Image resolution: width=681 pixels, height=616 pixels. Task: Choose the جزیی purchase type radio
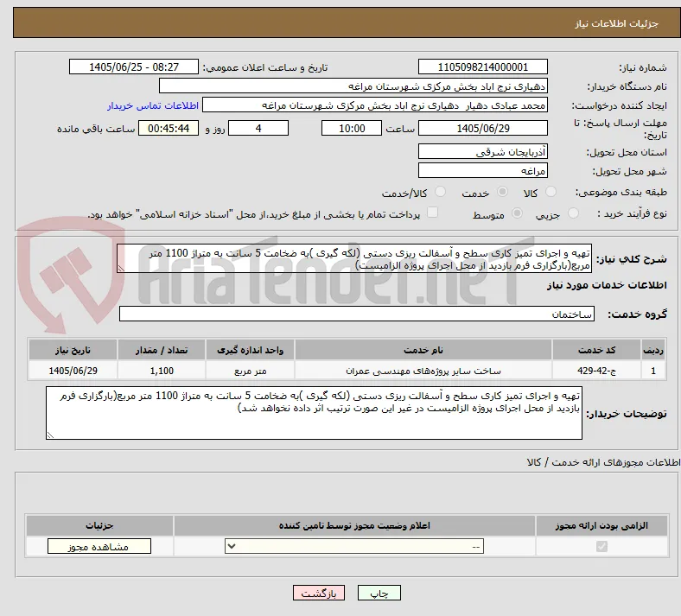[573, 213]
